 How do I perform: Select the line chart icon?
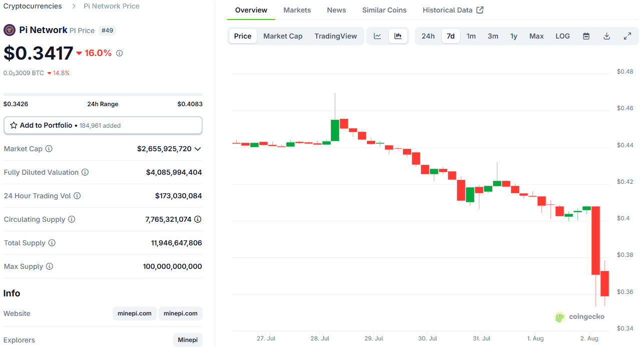[377, 36]
